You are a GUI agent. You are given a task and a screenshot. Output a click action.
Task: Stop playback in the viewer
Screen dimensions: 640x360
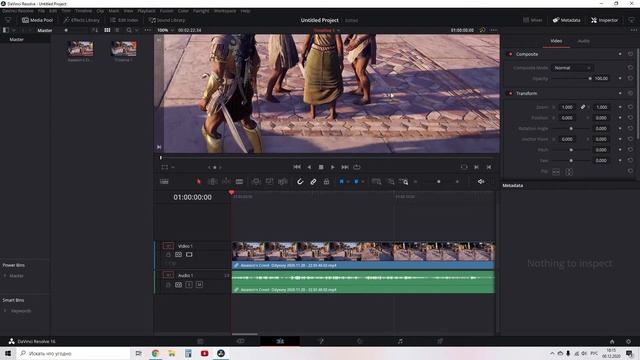(321, 167)
